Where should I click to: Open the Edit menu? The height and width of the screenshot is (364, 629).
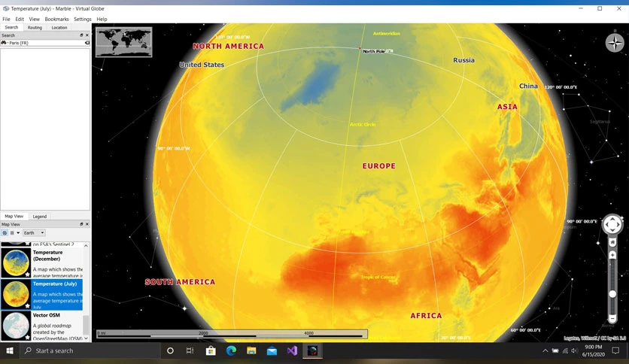20,19
